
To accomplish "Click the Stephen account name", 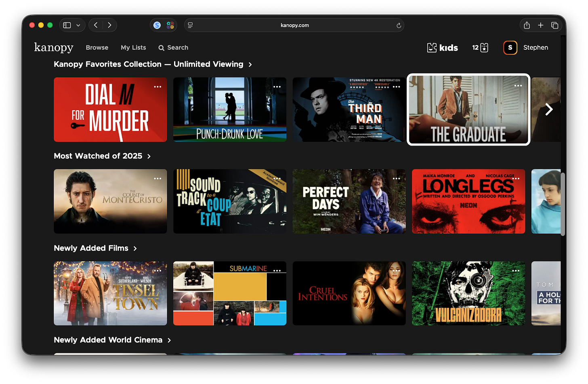I will (535, 48).
